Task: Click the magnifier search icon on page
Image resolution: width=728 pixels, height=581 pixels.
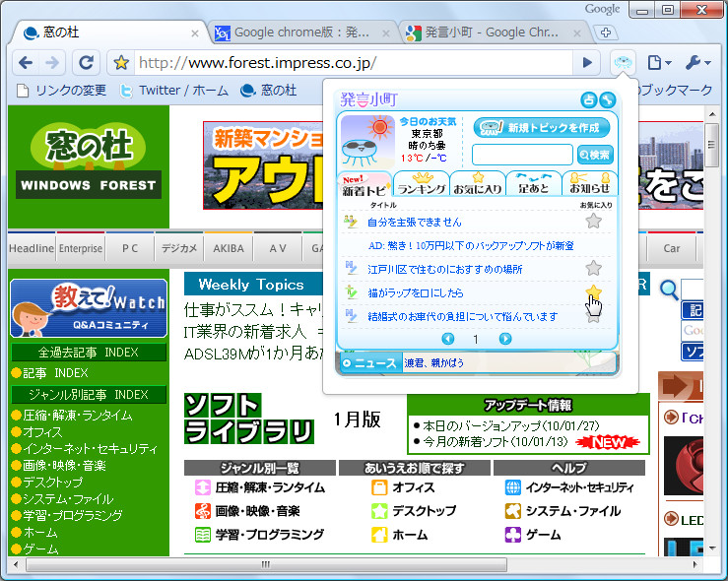Action: [669, 290]
